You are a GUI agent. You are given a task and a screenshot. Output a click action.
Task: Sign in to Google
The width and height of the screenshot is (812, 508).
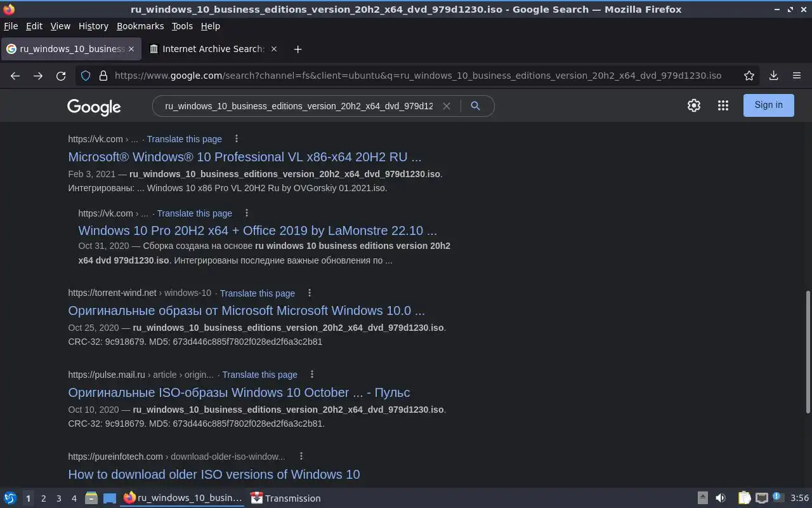tap(768, 105)
